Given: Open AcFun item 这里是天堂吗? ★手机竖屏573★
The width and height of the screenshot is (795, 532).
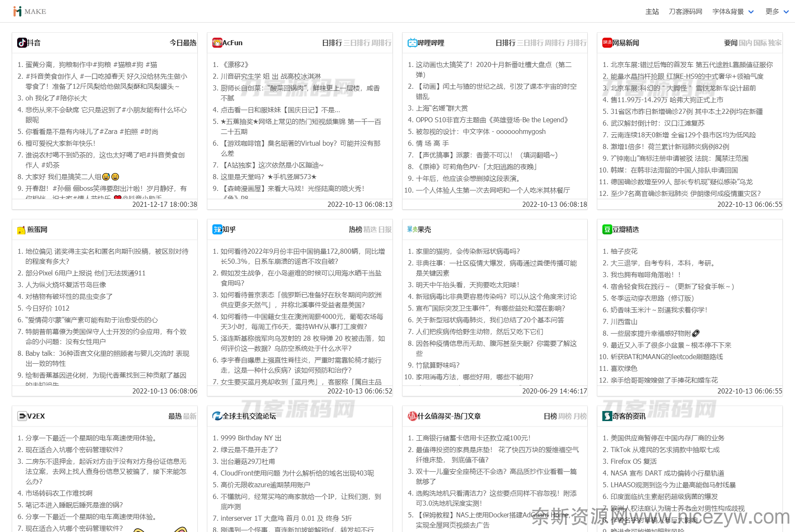Looking at the screenshot, I should click(x=268, y=177).
